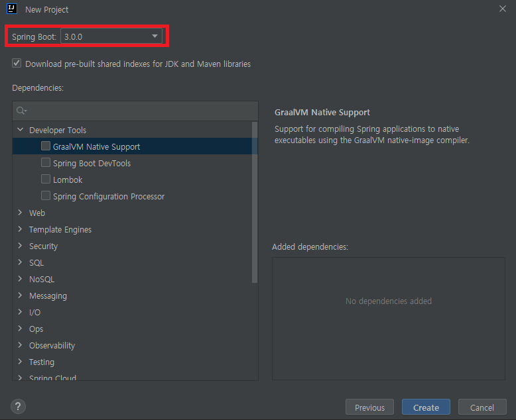Select the Developer Tools tree label
516x420 pixels.
[x=58, y=130]
